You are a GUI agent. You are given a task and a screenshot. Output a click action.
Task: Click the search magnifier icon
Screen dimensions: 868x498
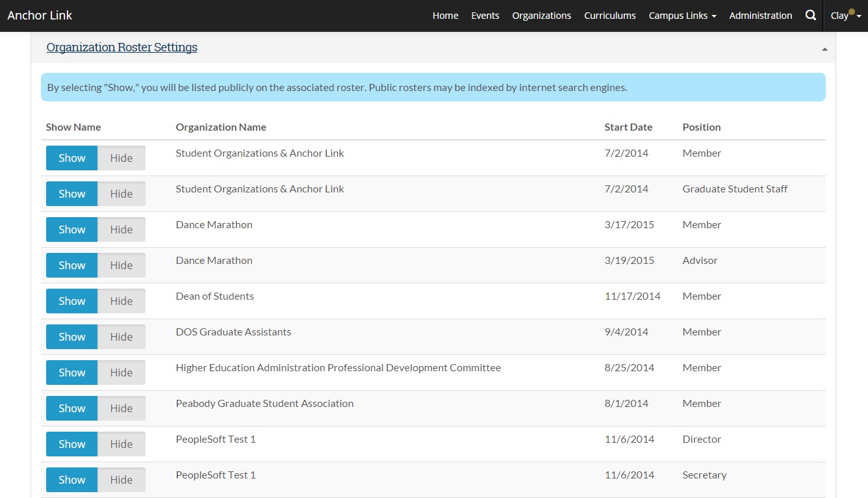[x=810, y=16]
